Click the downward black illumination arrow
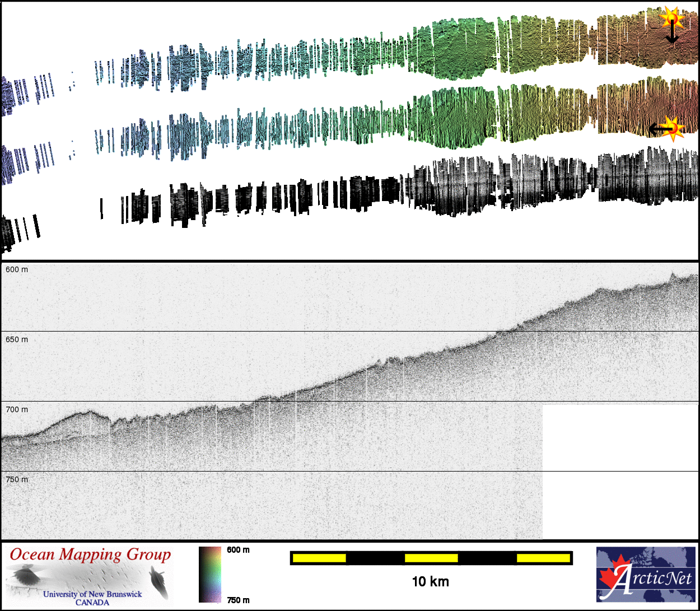The width and height of the screenshot is (700, 611). coord(672,35)
